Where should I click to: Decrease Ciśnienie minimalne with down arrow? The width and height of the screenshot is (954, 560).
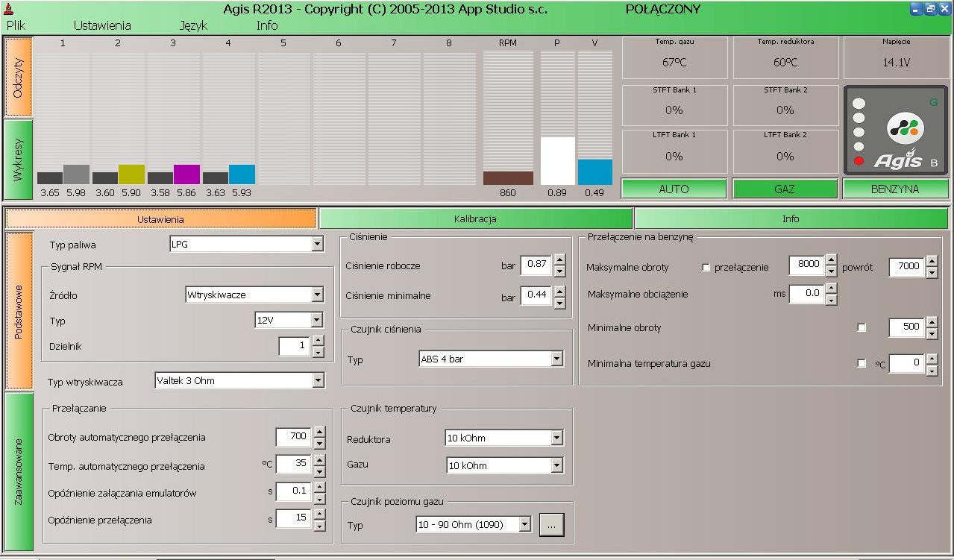tap(559, 302)
